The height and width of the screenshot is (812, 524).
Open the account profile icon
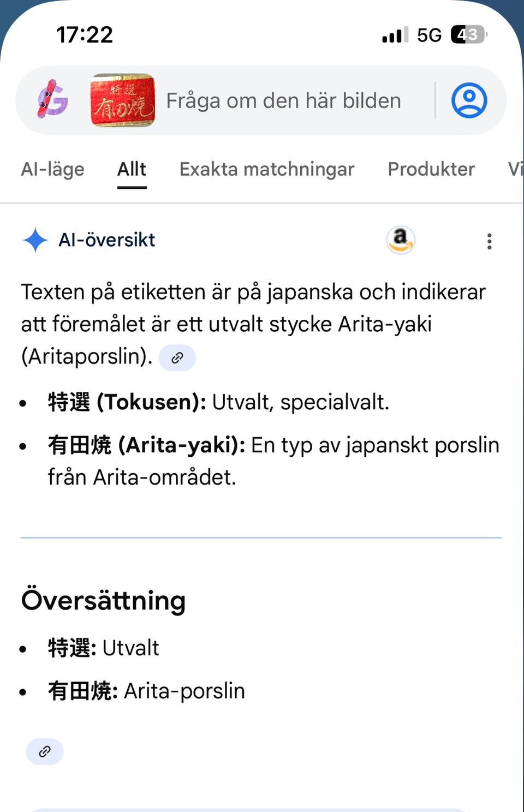click(469, 100)
